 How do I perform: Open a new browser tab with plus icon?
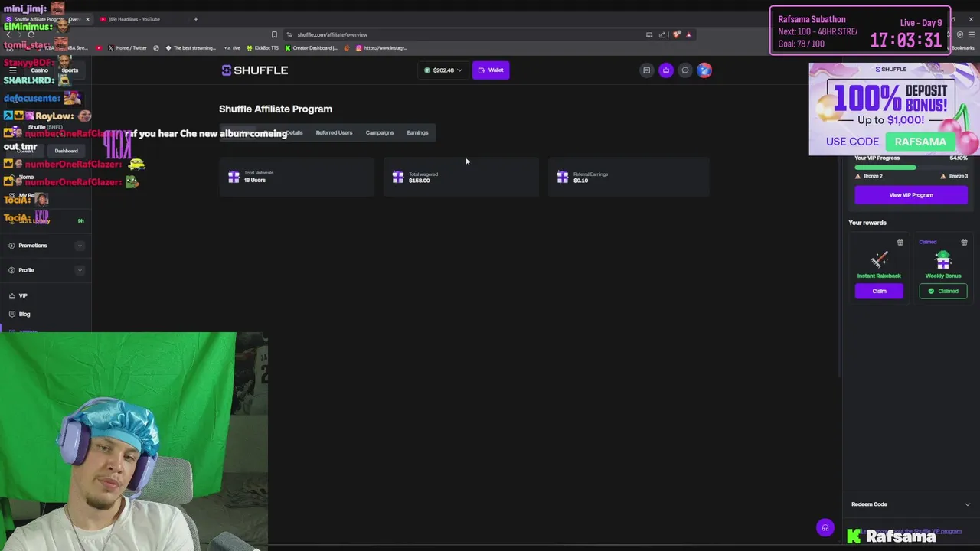pyautogui.click(x=195, y=19)
